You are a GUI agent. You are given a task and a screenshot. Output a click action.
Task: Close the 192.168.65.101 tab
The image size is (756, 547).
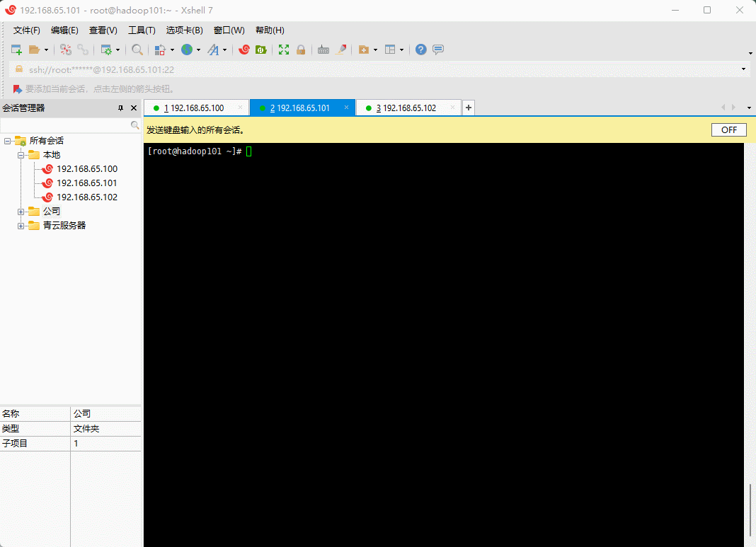[346, 108]
